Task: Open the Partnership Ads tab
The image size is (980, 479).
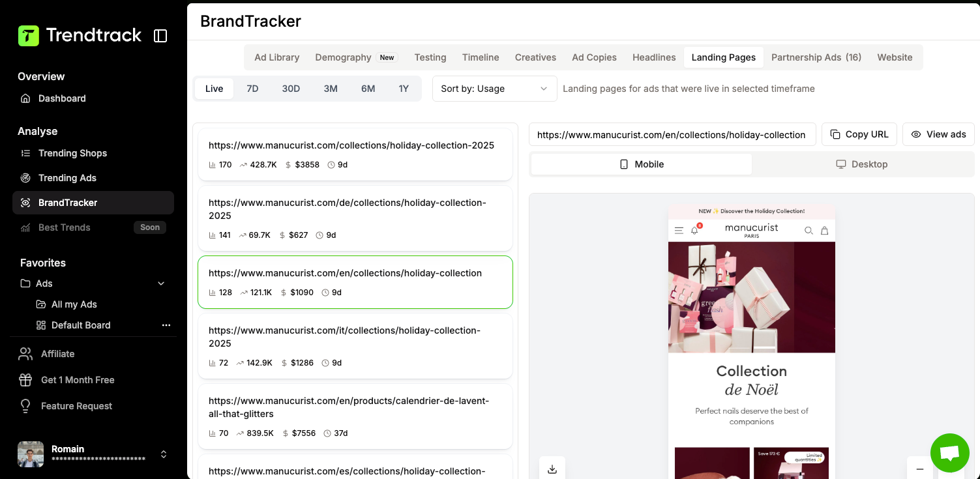Action: coord(816,57)
